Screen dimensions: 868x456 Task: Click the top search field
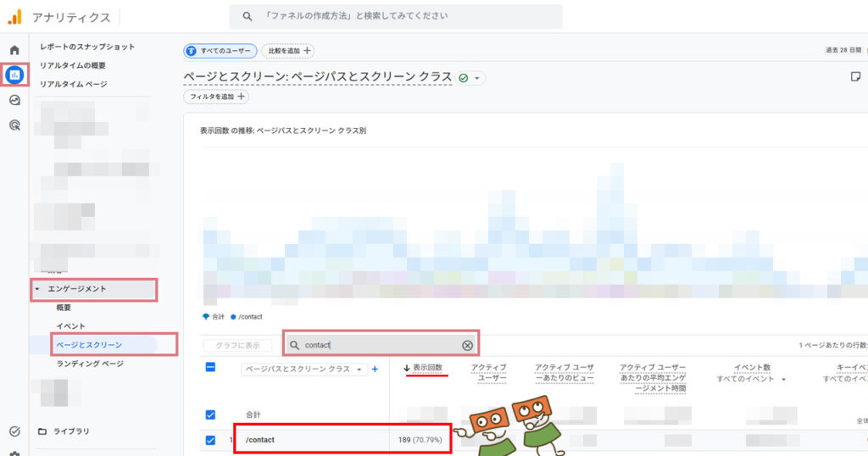tap(396, 16)
